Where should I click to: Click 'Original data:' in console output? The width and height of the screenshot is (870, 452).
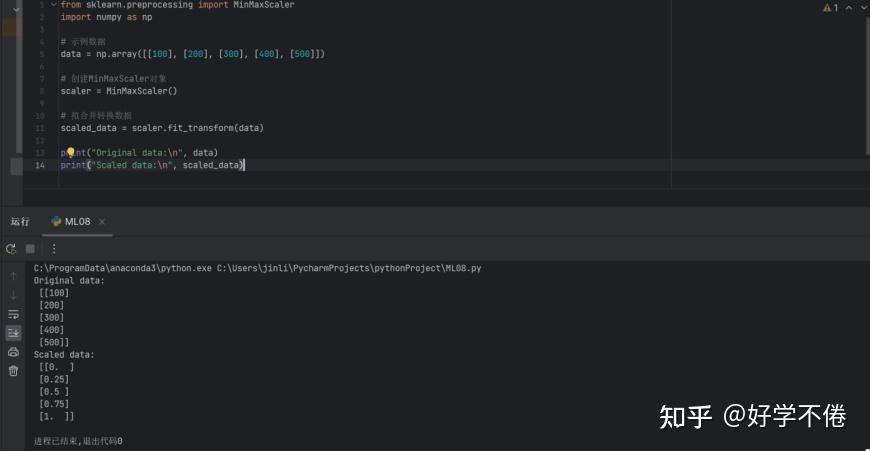pyautogui.click(x=69, y=281)
